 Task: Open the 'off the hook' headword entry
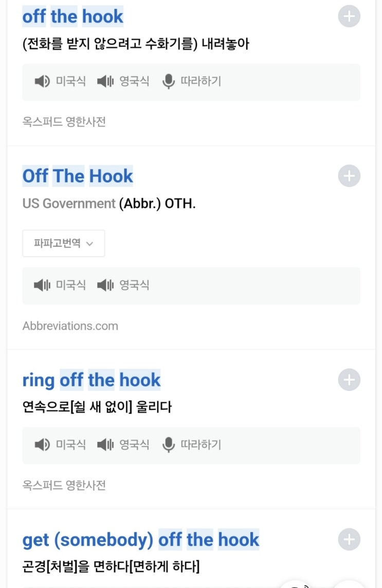coord(72,16)
